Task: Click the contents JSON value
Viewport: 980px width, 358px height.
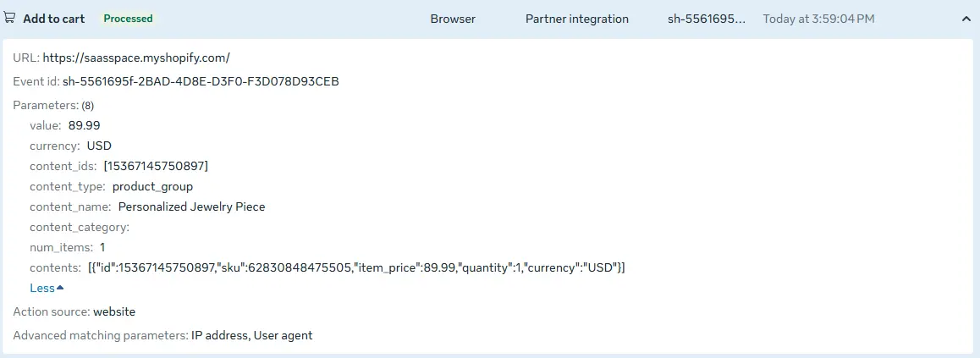Action: coord(356,267)
